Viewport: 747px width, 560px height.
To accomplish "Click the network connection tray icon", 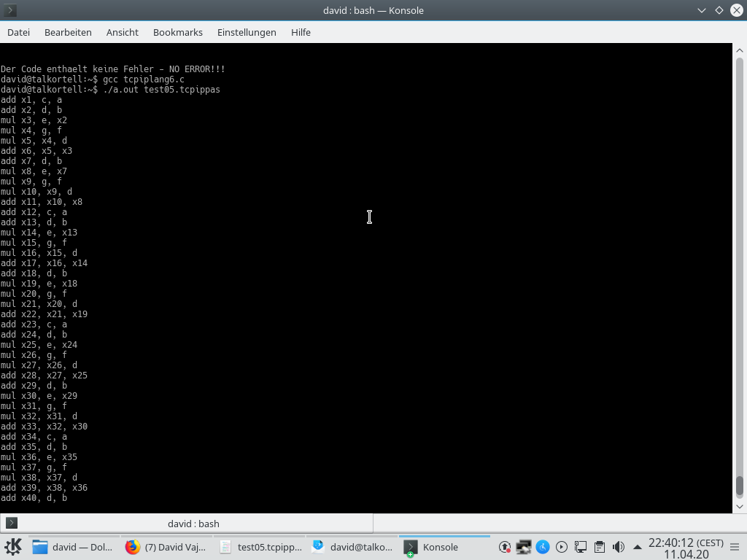I will click(x=581, y=547).
